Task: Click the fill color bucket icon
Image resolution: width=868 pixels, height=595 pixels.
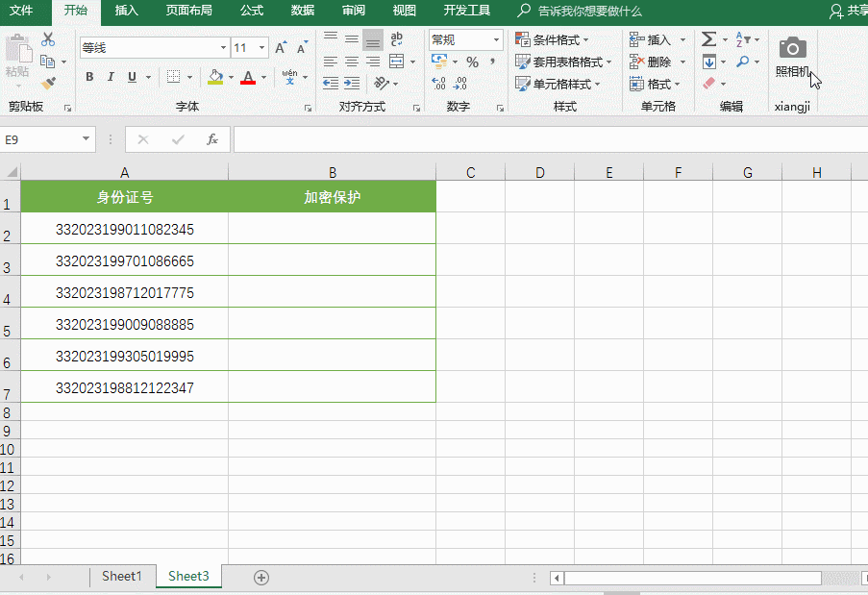Action: coord(215,77)
